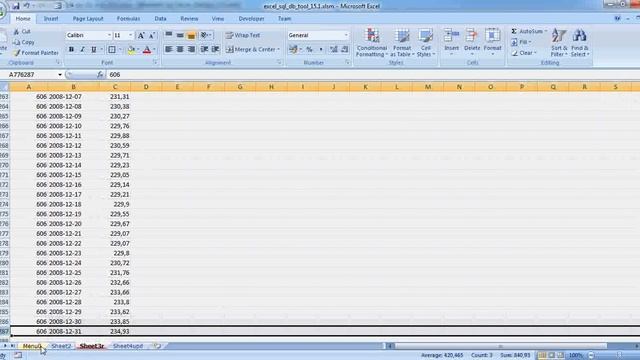Select the Menu worksheet tab
Screen dimensions: 640x360
click(x=32, y=346)
